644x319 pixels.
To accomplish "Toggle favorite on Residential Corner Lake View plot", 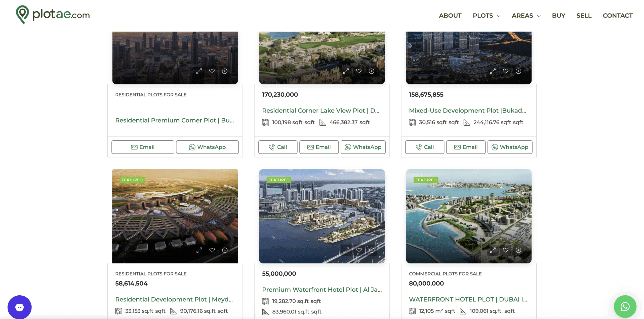I will tap(359, 71).
